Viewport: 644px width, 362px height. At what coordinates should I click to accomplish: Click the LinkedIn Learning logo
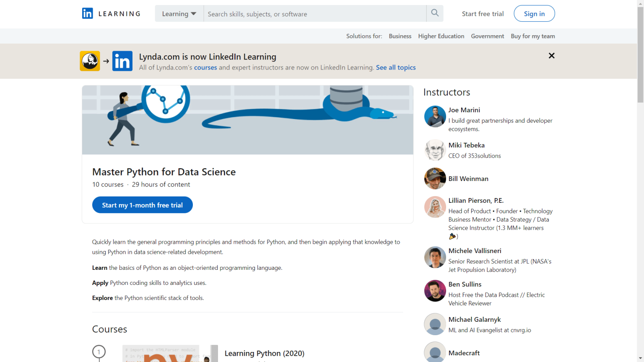(x=111, y=13)
